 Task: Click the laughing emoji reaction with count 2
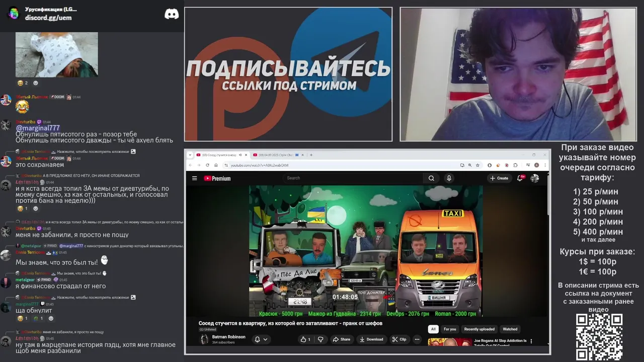[x=23, y=83]
